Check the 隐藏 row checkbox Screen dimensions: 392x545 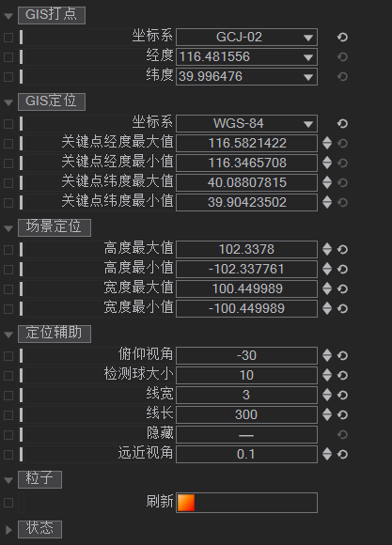(8, 434)
